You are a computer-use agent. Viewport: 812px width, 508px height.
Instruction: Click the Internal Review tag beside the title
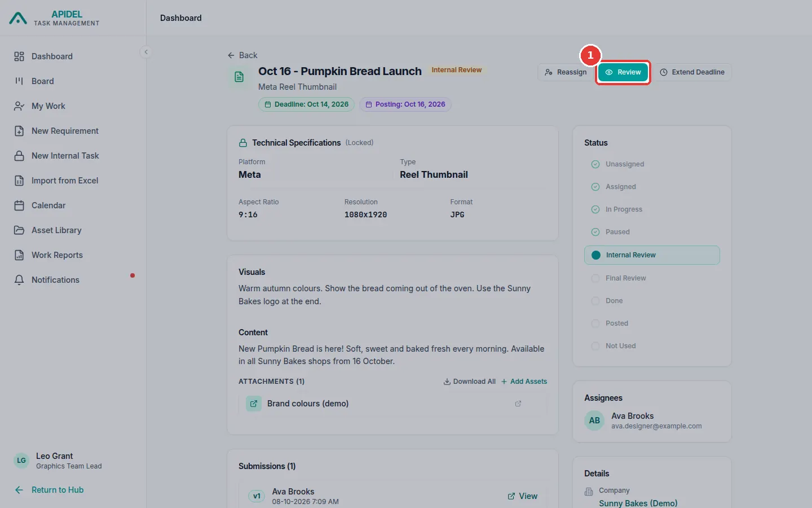[x=457, y=70]
